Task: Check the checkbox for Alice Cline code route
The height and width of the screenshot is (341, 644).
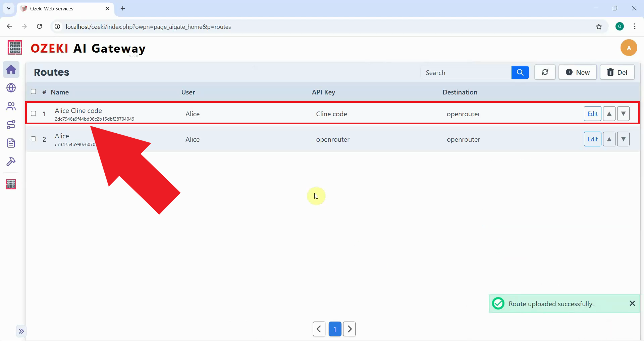Action: pos(33,114)
